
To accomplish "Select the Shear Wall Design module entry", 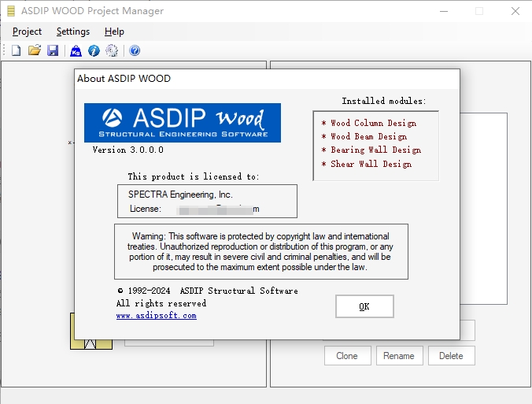I will 367,164.
